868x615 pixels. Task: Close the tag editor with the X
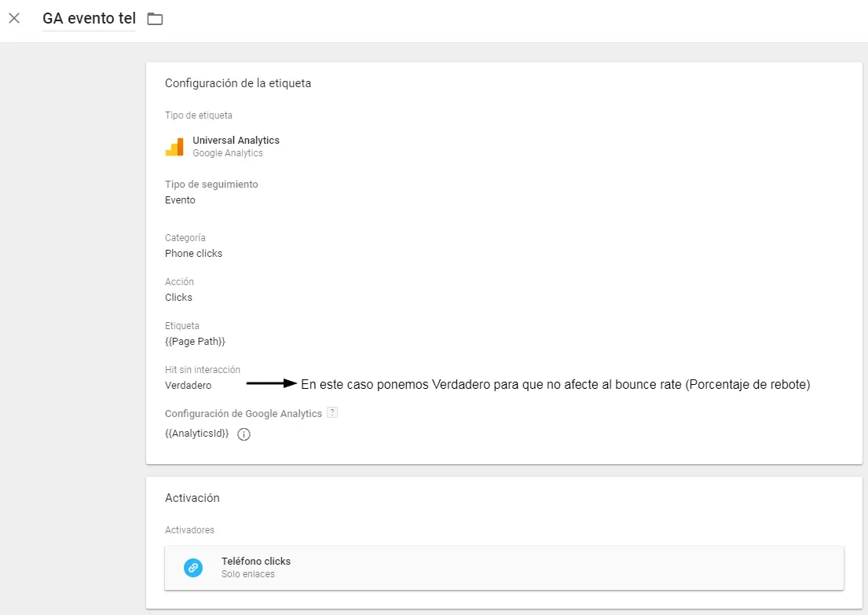14,18
